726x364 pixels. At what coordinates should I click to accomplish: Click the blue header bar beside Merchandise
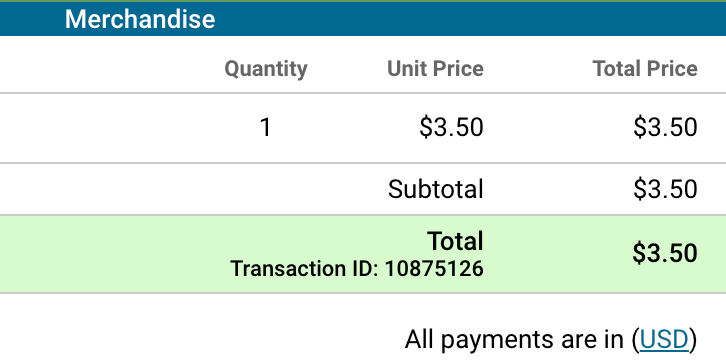(x=470, y=19)
